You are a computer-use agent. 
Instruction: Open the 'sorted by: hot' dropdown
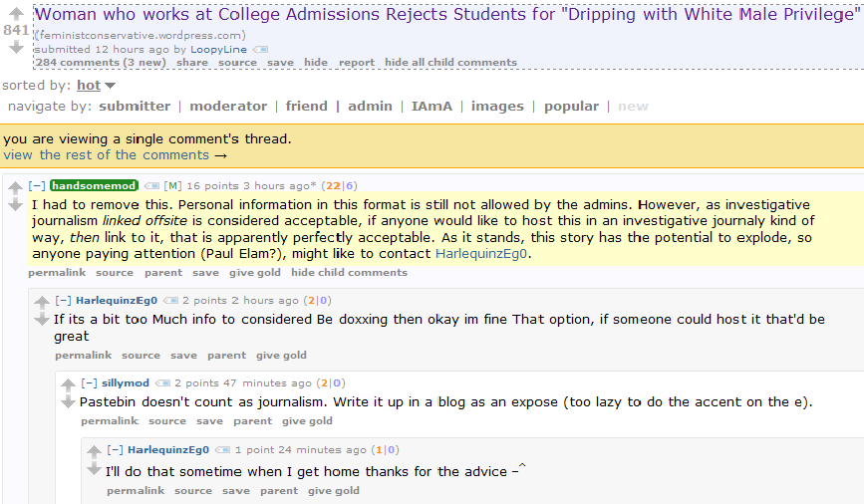96,86
